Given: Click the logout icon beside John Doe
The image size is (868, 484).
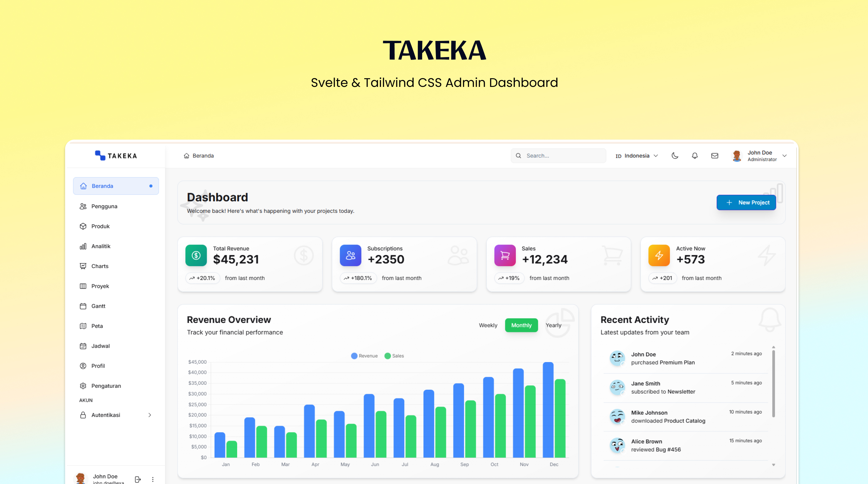Looking at the screenshot, I should click(137, 479).
